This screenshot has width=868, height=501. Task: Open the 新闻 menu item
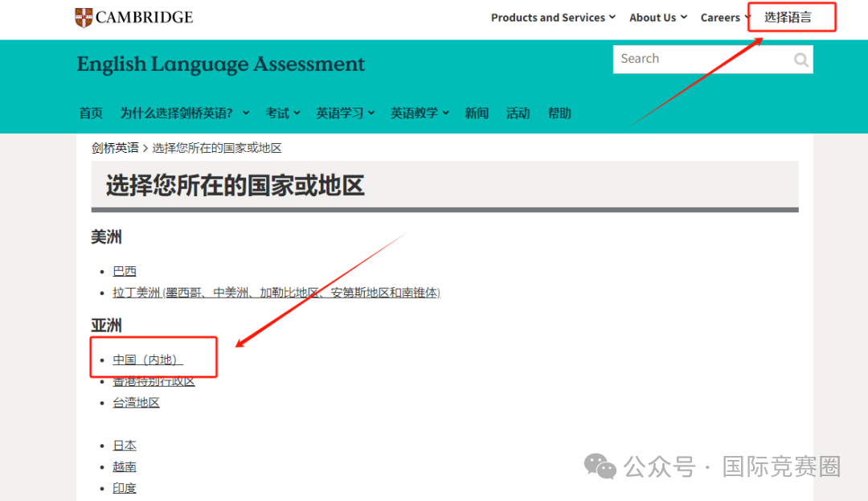tap(477, 113)
